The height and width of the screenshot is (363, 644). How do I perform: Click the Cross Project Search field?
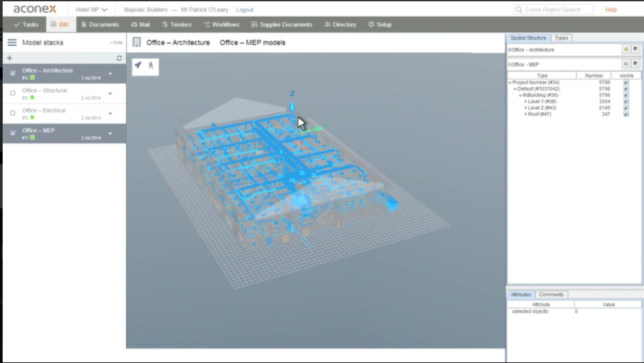pos(554,10)
